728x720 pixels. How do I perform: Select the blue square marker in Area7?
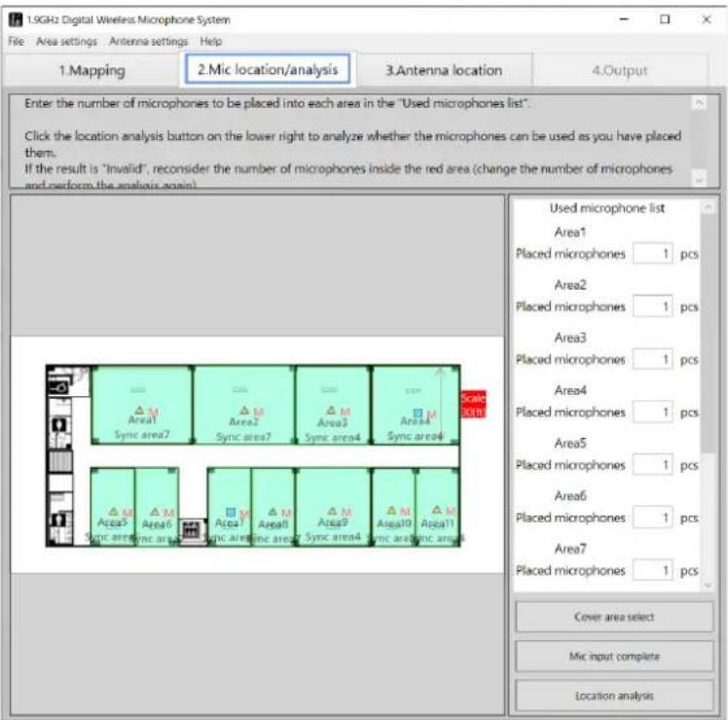click(231, 512)
